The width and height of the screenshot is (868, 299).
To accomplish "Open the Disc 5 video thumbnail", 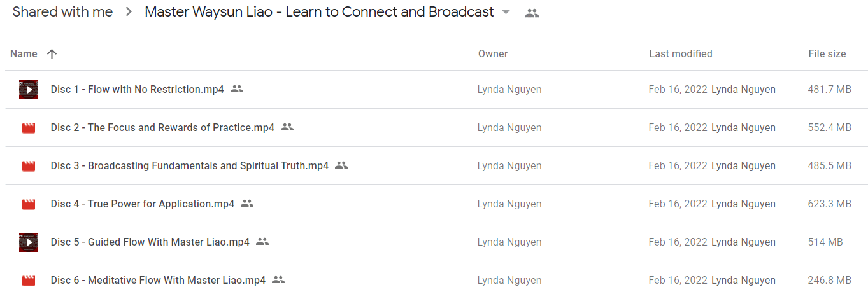I will click(29, 242).
